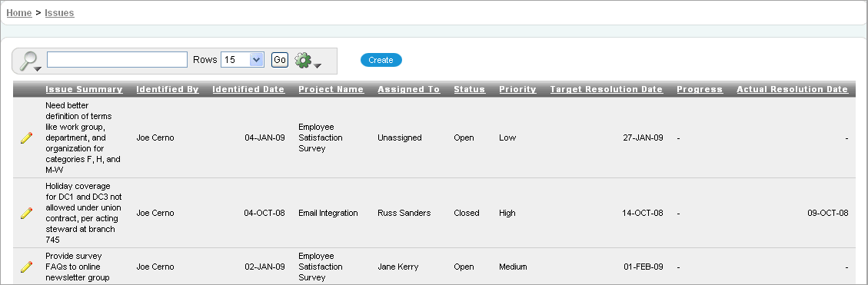Edit the work group definitions issue via its pencil icon

click(x=26, y=138)
